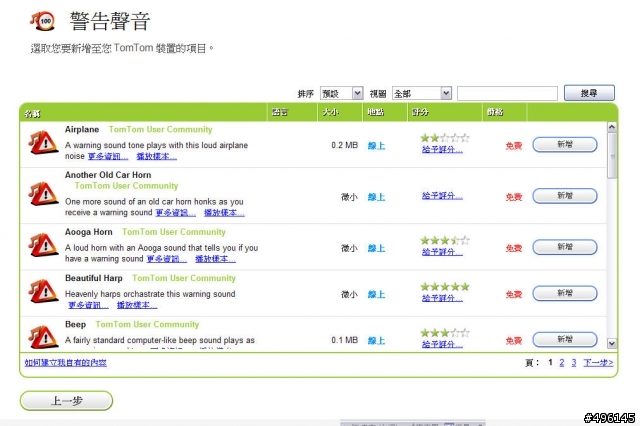This screenshot has height=426, width=640.
Task: Click the 警告聲音 speed-limit header icon
Action: click(x=42, y=20)
